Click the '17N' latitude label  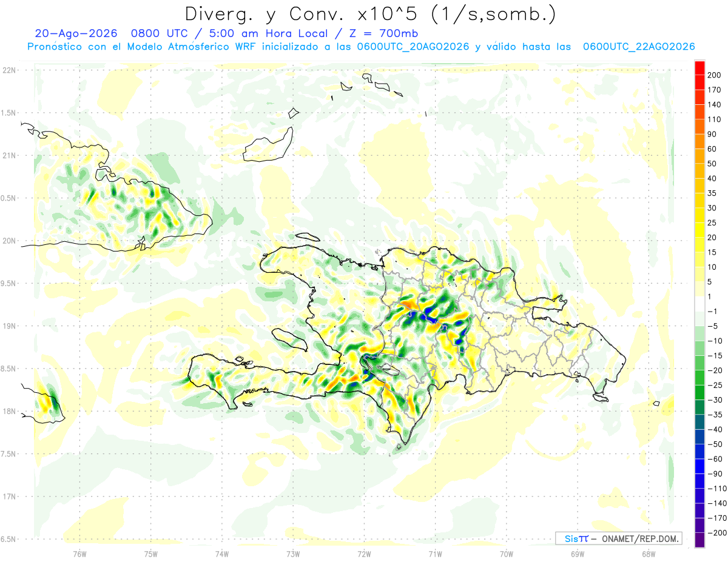pos(9,497)
